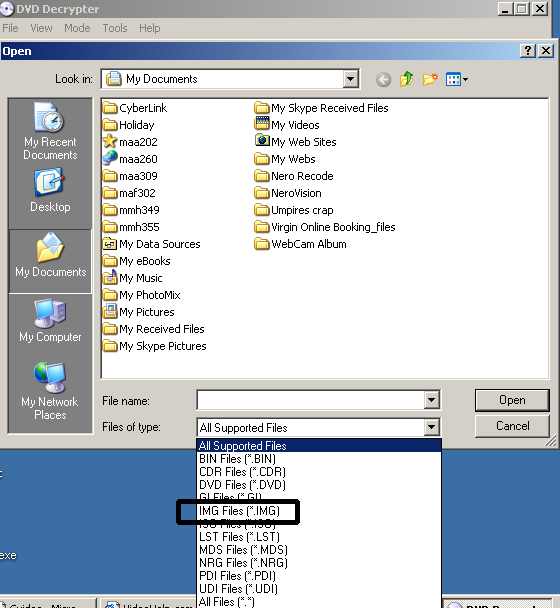Open the Views menu icon
Screen dimensions: 560x608
[456, 80]
